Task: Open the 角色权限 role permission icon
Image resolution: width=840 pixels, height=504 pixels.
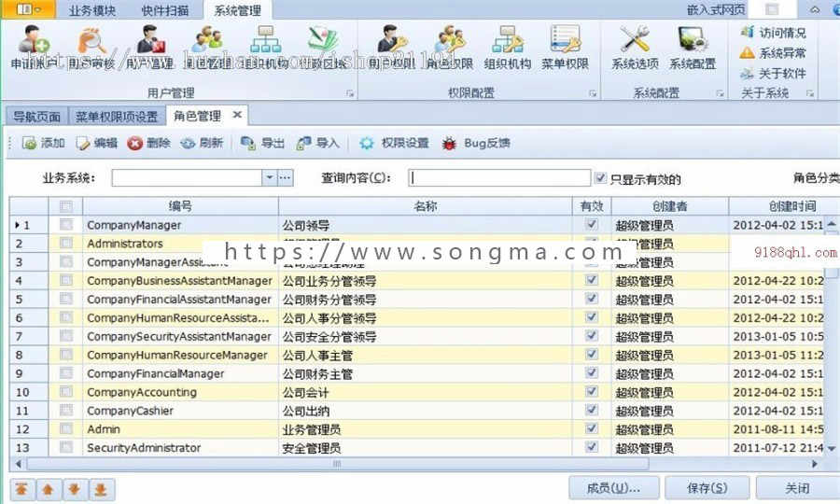Action: (x=450, y=49)
